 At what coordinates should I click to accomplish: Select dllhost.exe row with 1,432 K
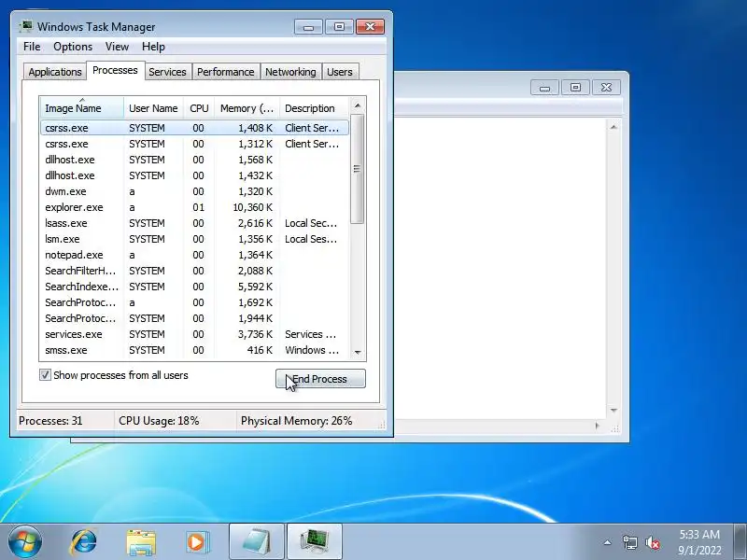click(x=194, y=175)
